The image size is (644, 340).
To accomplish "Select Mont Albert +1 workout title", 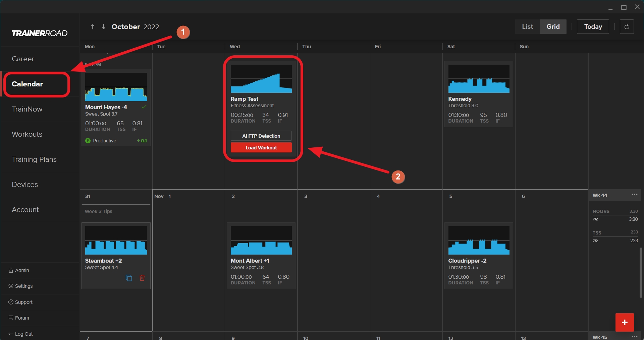I will coord(250,261).
